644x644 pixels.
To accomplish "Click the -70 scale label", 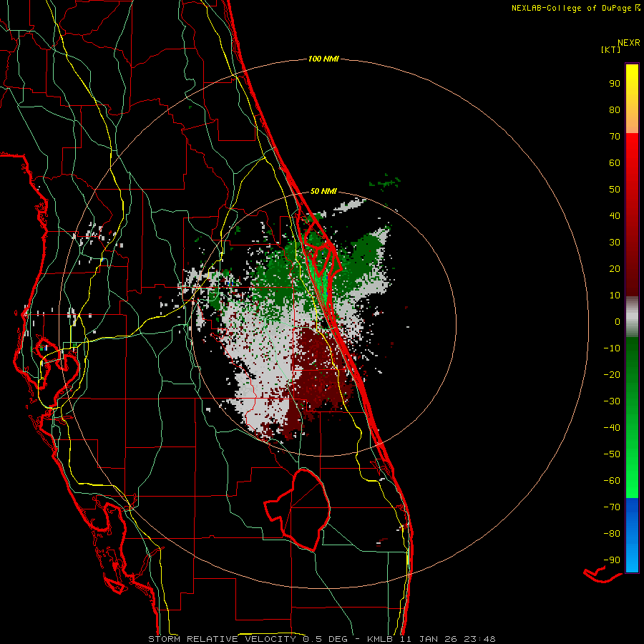I will 612,507.
